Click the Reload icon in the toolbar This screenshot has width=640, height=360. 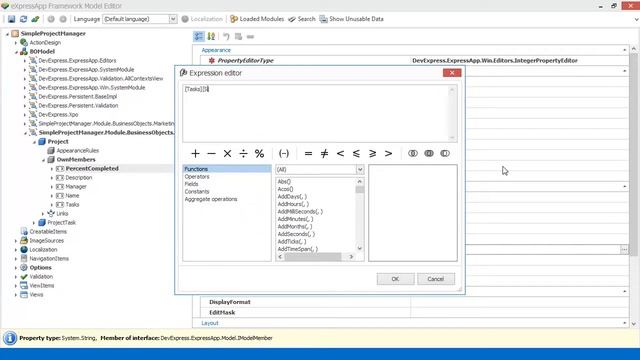coord(23,19)
